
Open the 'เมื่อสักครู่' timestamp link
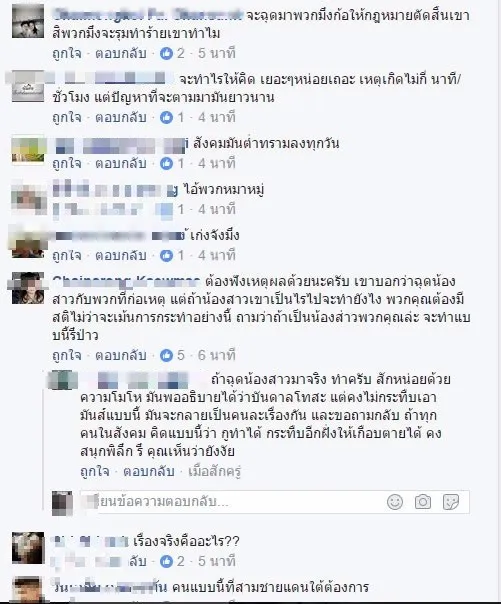coord(214,471)
